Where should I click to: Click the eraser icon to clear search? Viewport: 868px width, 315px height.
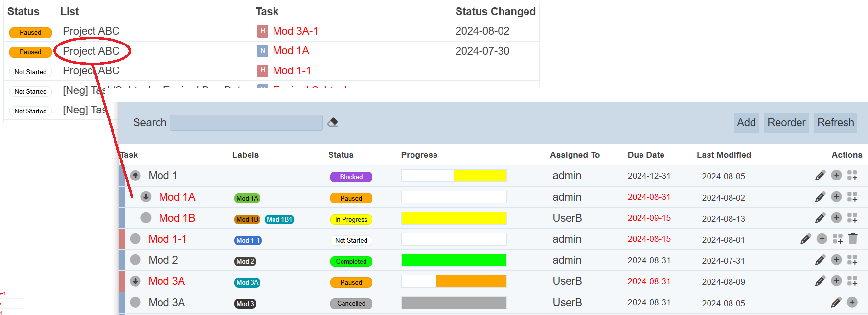click(x=333, y=122)
